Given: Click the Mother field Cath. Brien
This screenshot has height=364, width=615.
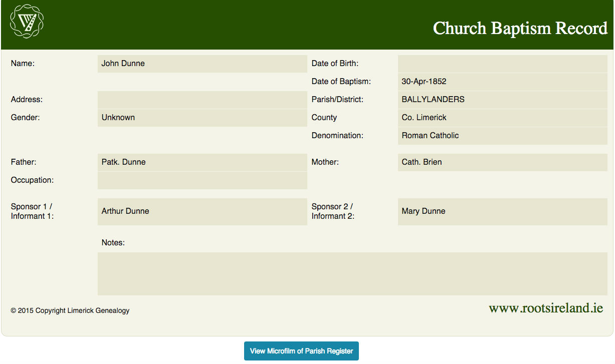Looking at the screenshot, I should click(502, 162).
